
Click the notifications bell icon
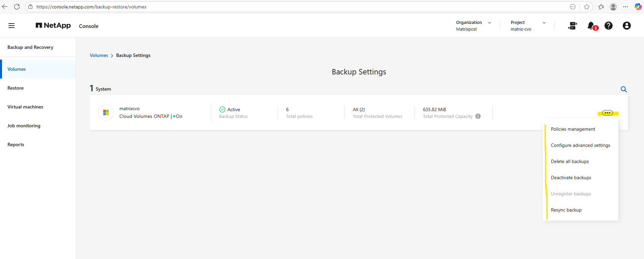coord(591,26)
